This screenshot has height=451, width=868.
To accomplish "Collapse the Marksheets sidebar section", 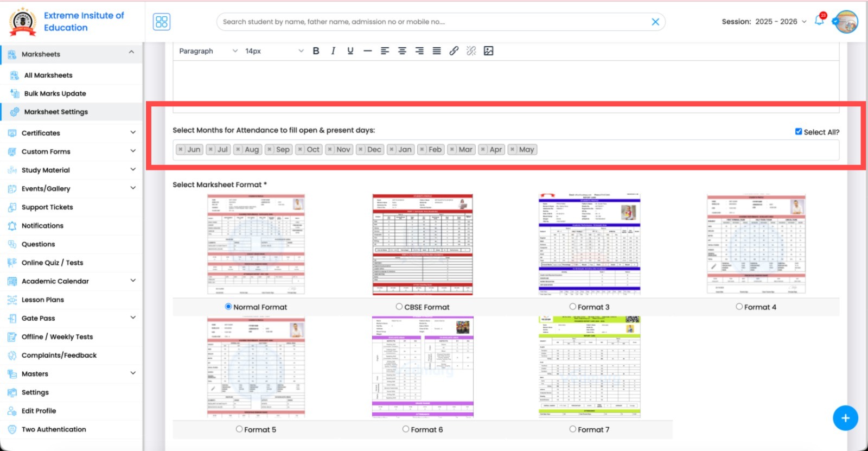I will [x=131, y=52].
